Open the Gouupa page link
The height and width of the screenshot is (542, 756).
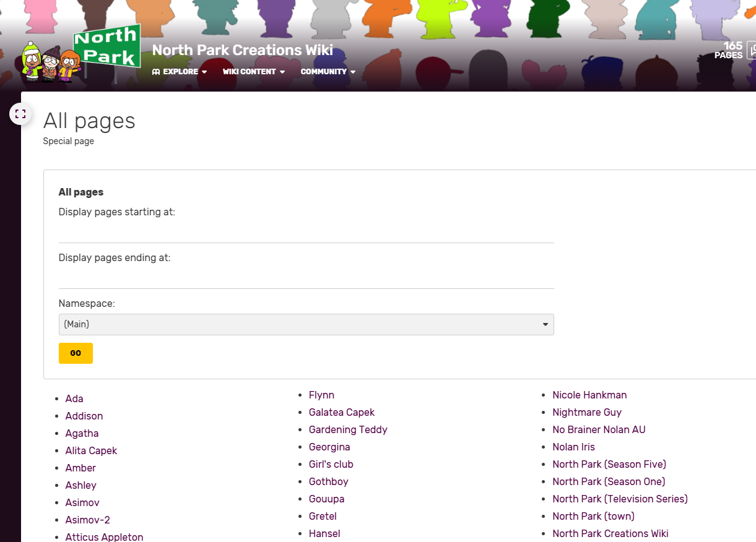pyautogui.click(x=326, y=499)
